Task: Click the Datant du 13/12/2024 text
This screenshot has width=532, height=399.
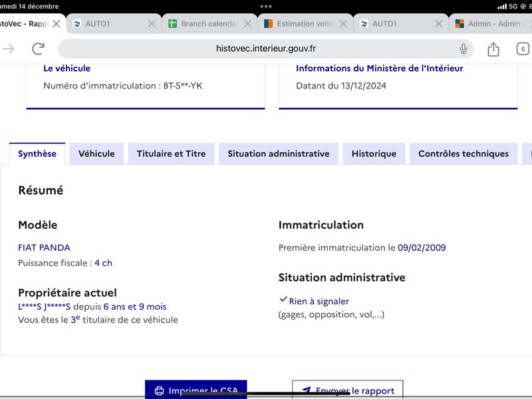Action: pyautogui.click(x=341, y=86)
